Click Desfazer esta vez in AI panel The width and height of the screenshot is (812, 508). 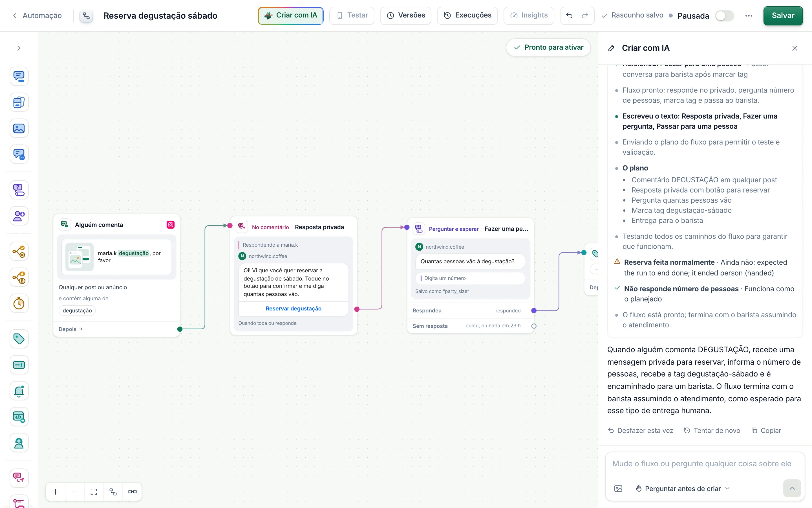pyautogui.click(x=641, y=430)
